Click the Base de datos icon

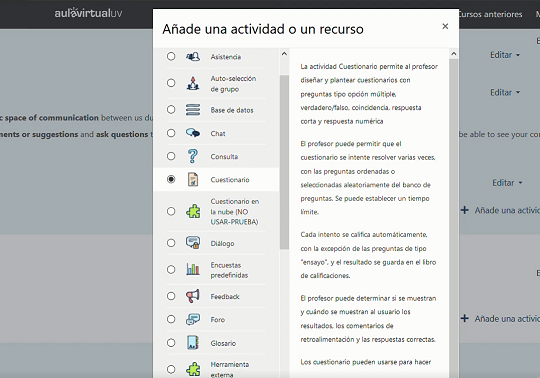tap(193, 109)
